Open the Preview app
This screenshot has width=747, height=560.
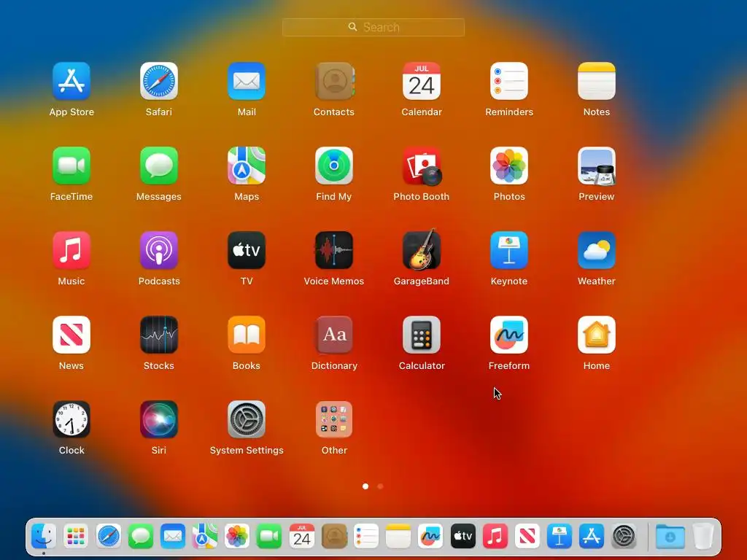tap(597, 166)
